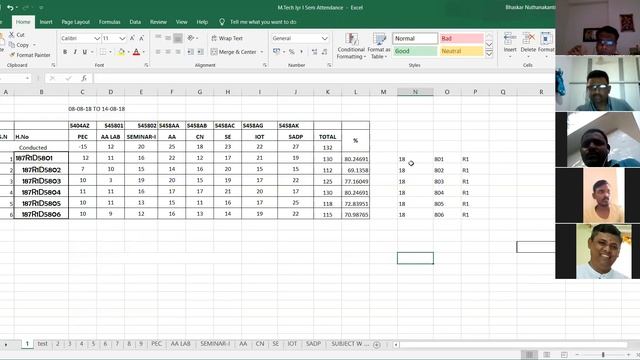Screen dimensions: 640x360
Task: Open the font name Calibri dropdown
Action: [97, 38]
